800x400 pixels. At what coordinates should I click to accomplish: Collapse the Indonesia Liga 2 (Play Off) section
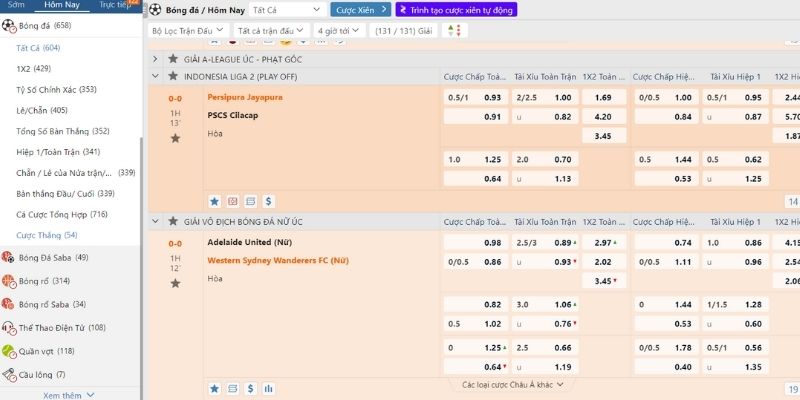(x=155, y=76)
